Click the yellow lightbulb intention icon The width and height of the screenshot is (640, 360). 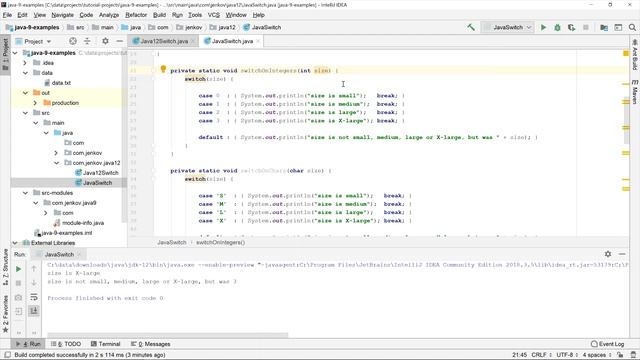pyautogui.click(x=163, y=69)
